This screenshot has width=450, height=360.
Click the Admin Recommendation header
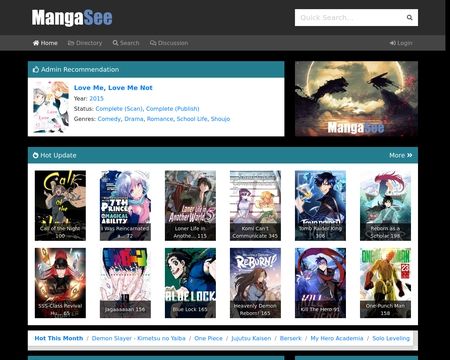pyautogui.click(x=156, y=69)
